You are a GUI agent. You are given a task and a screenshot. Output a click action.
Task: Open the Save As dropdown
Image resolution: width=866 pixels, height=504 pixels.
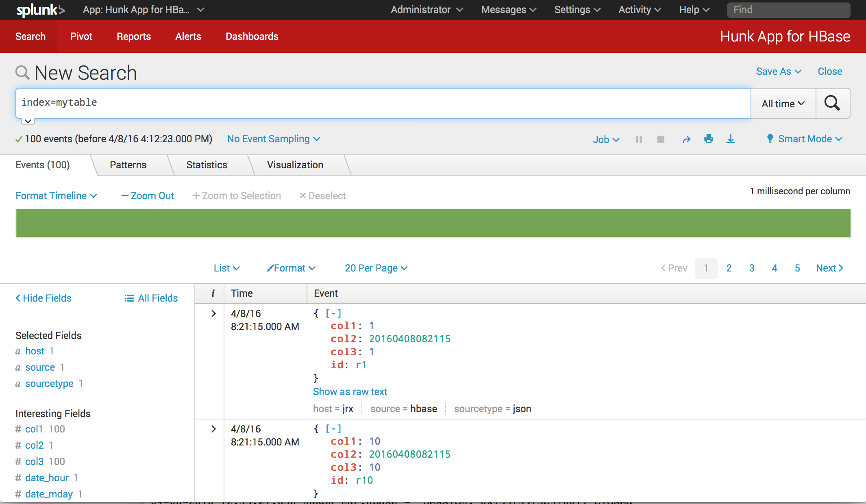[779, 72]
